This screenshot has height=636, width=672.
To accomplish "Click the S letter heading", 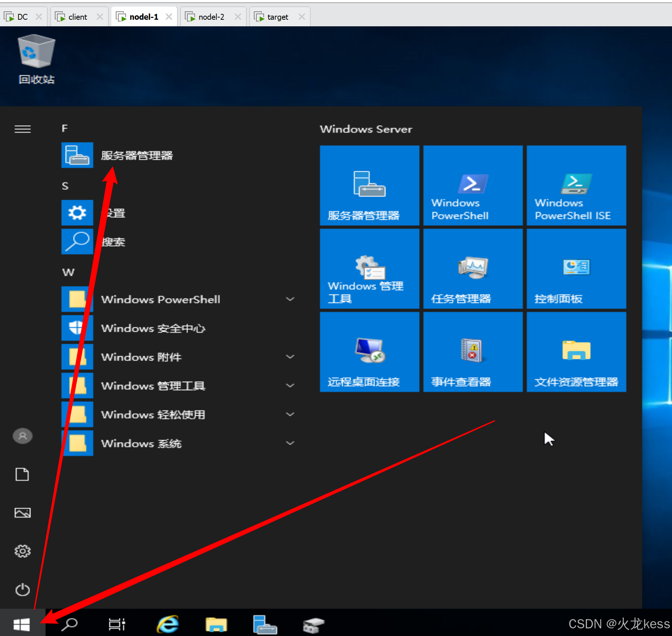I will (65, 186).
